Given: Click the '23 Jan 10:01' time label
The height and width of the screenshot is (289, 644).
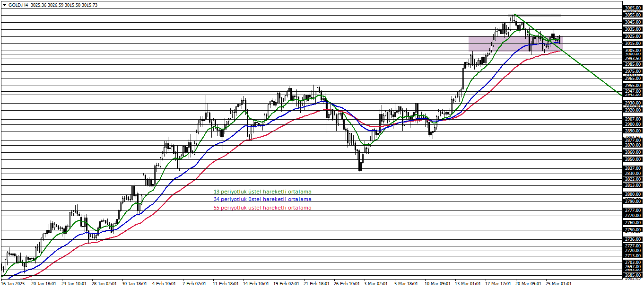Looking at the screenshot, I should click(74, 284).
